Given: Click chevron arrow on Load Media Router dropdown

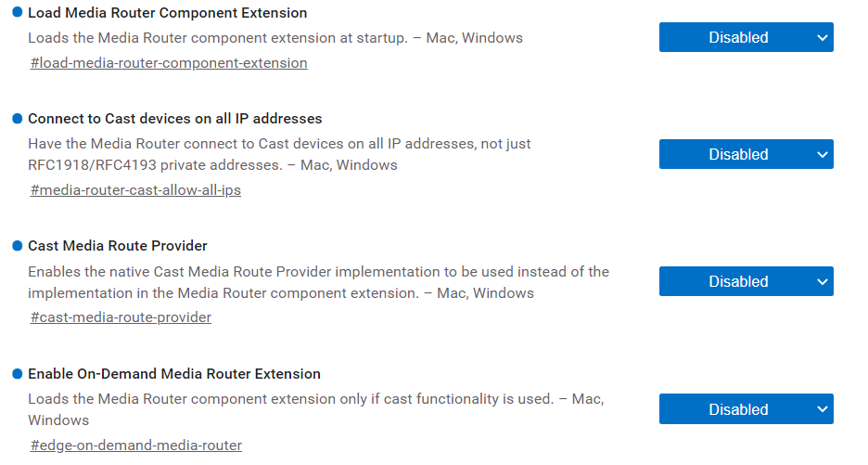Looking at the screenshot, I should click(822, 38).
